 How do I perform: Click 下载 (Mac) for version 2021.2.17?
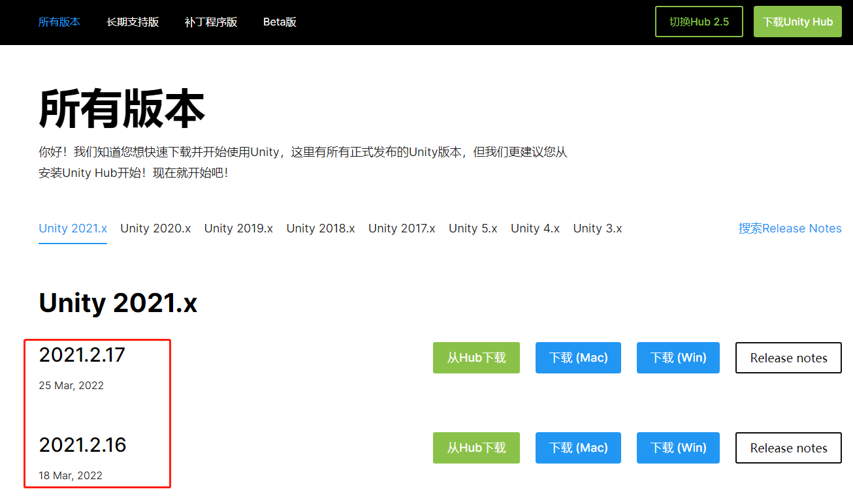click(578, 358)
